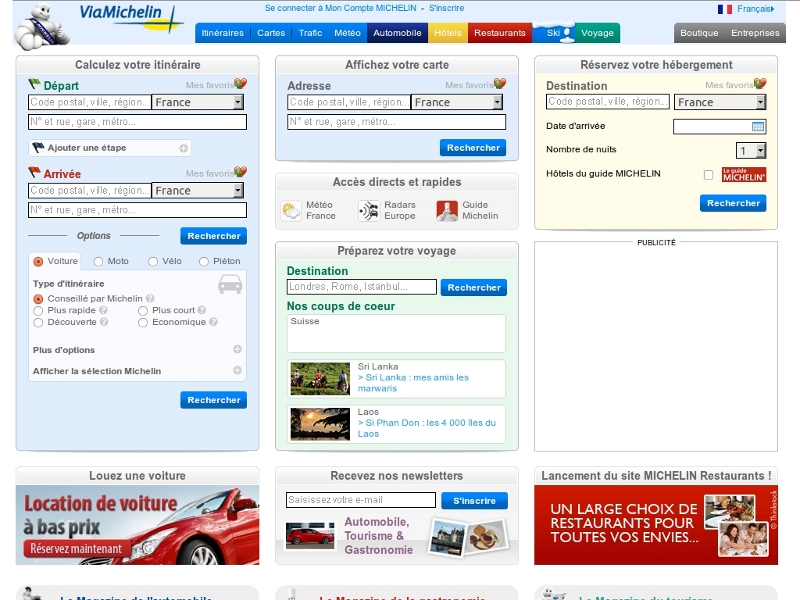Click the Michelin man logo
Image resolution: width=800 pixels, height=600 pixels.
click(x=42, y=25)
